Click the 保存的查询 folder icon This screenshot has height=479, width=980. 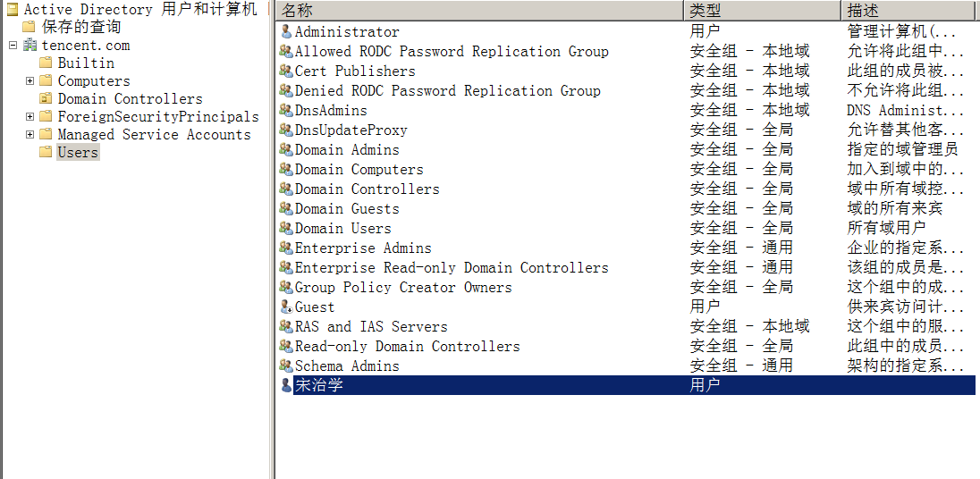point(29,27)
